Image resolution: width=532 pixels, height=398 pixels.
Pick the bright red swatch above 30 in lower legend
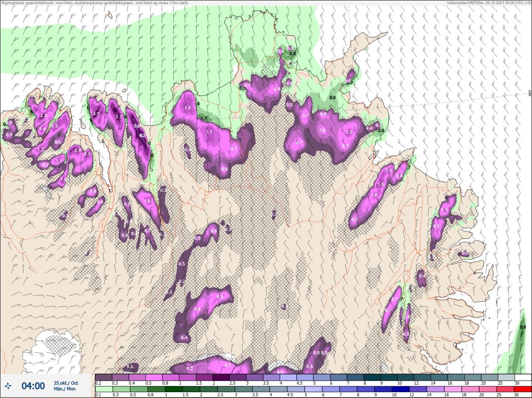(x=522, y=389)
